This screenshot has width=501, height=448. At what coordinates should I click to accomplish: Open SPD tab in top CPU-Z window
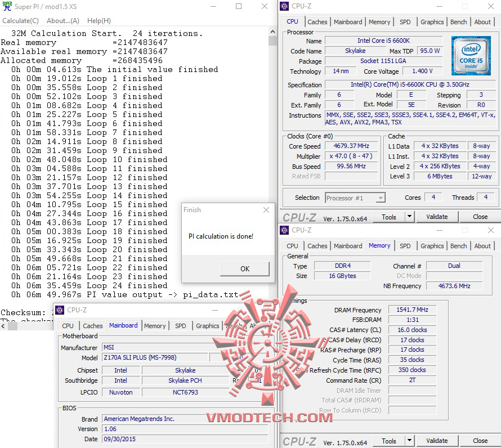click(405, 22)
